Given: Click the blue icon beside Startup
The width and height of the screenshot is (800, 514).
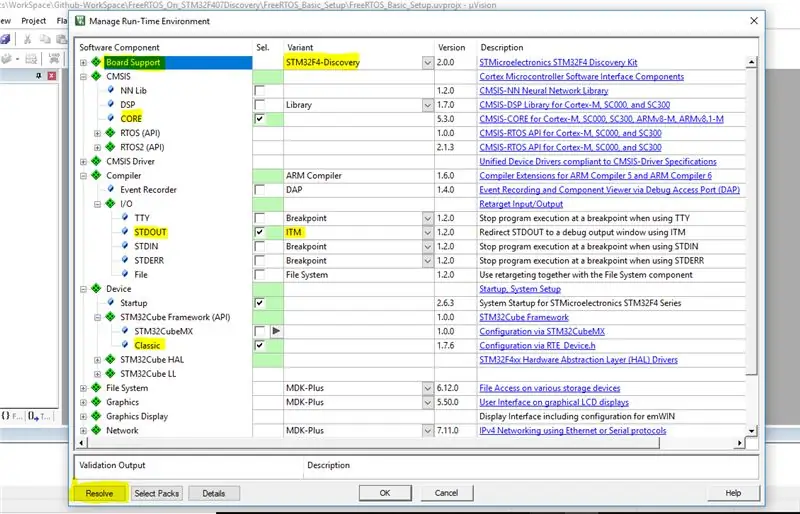Looking at the screenshot, I should 111,303.
